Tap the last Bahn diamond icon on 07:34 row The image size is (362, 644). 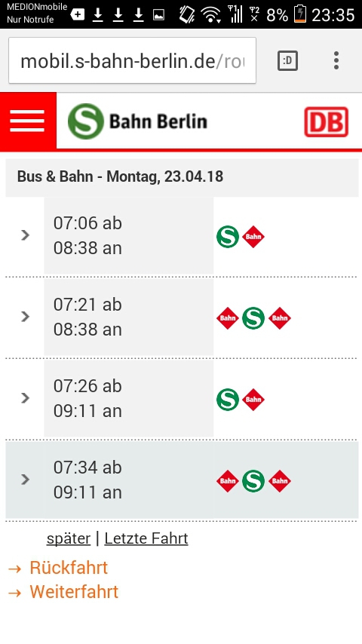point(280,481)
